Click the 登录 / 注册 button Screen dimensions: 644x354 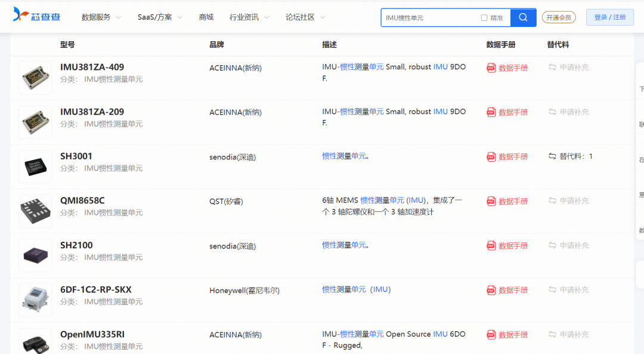pyautogui.click(x=609, y=17)
